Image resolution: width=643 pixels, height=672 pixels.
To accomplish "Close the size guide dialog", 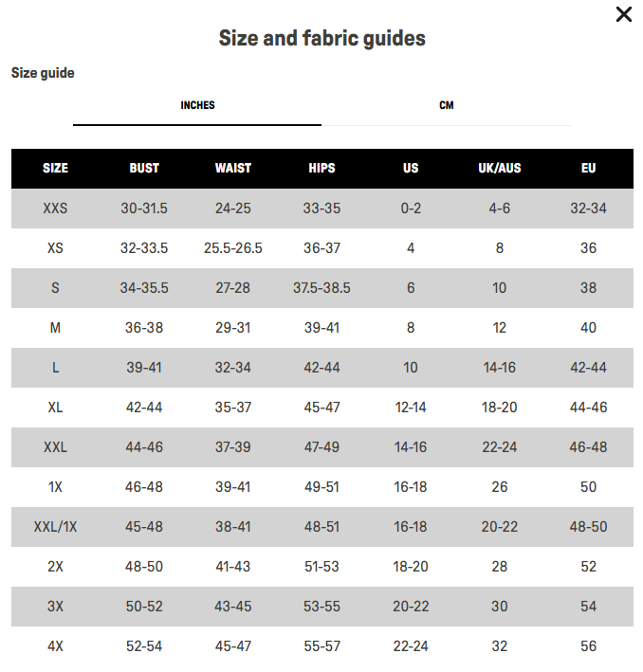I will click(623, 14).
